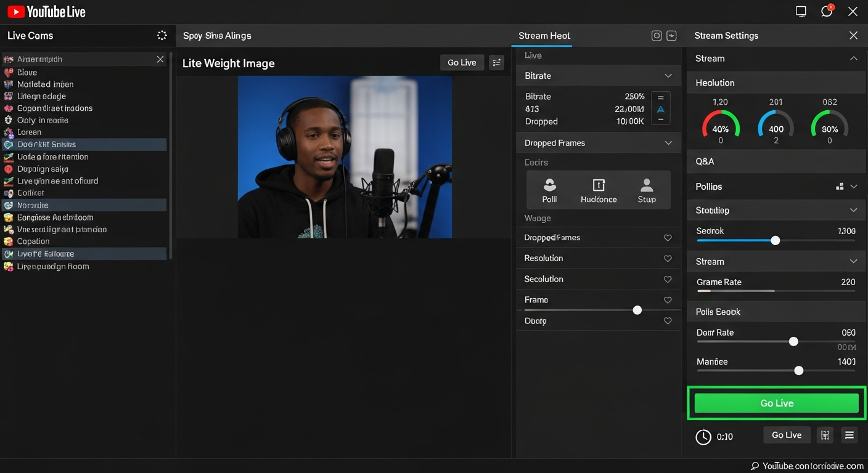868x473 pixels.
Task: Open the Dropped Frames dropdown
Action: (668, 142)
